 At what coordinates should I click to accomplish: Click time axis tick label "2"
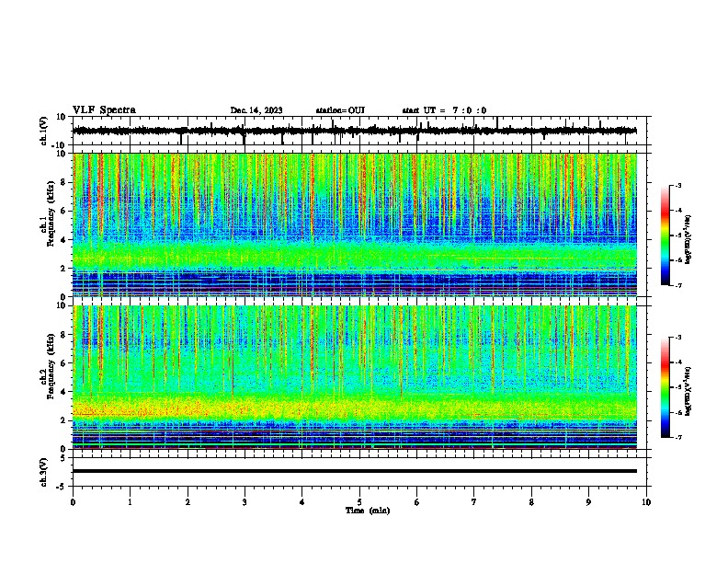coord(188,502)
